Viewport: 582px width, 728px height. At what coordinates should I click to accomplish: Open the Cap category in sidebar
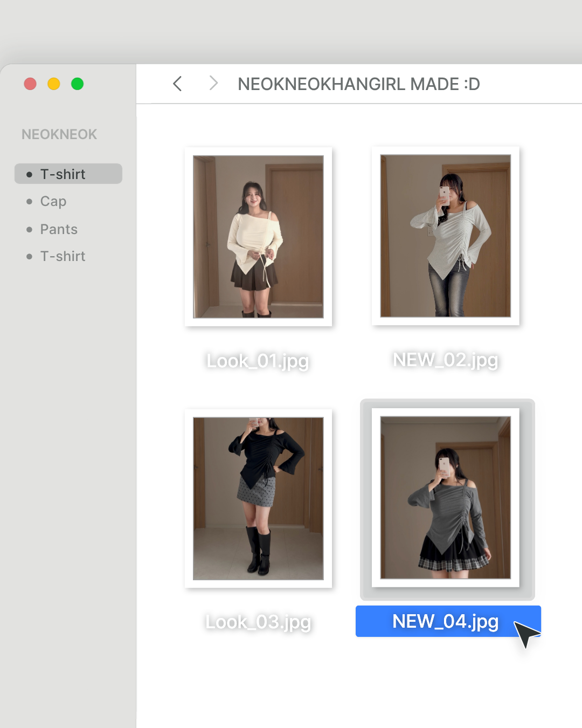pos(53,202)
